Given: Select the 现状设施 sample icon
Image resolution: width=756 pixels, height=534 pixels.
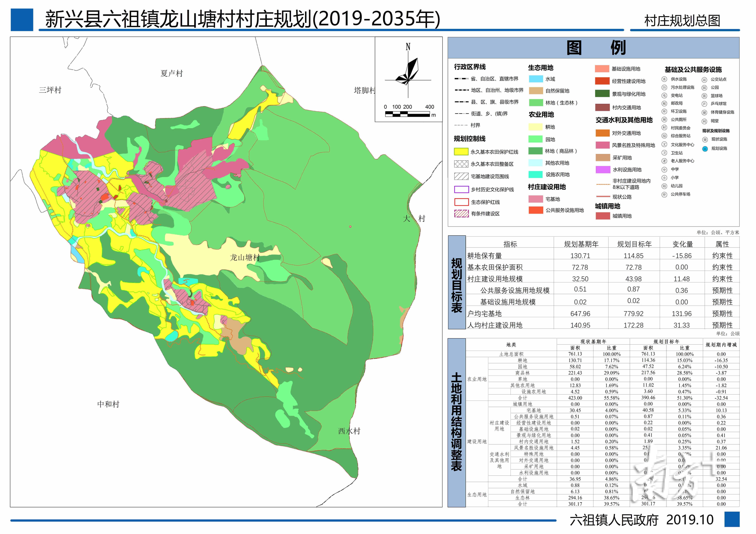Looking at the screenshot, I should pyautogui.click(x=705, y=140).
